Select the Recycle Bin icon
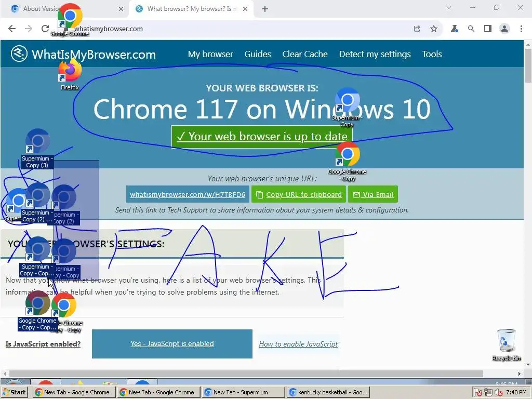This screenshot has height=399, width=532. pos(506,345)
